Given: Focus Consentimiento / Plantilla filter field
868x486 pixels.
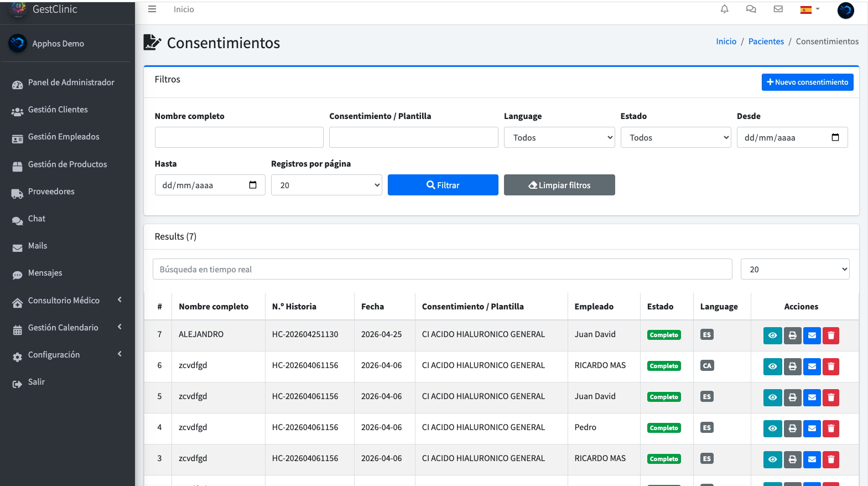Looking at the screenshot, I should [x=413, y=137].
